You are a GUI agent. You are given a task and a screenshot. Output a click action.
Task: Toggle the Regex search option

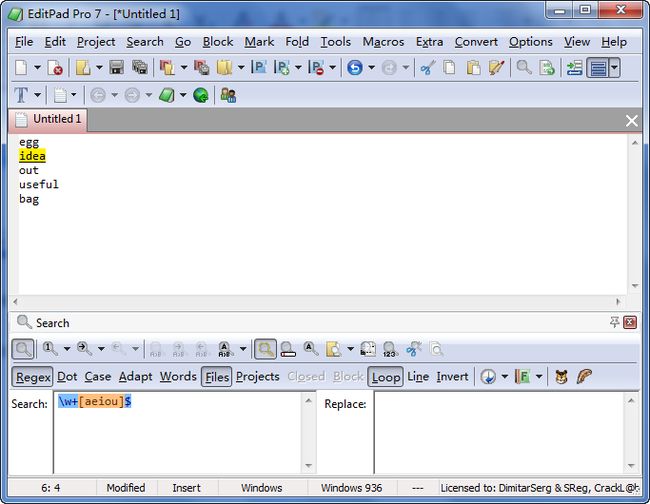tap(32, 377)
